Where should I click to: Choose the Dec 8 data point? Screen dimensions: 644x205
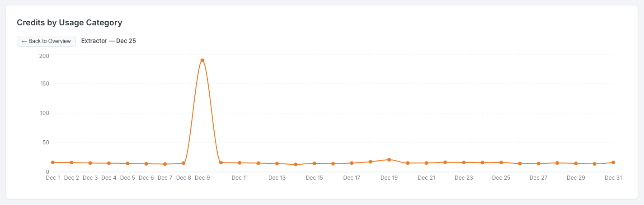pos(183,163)
